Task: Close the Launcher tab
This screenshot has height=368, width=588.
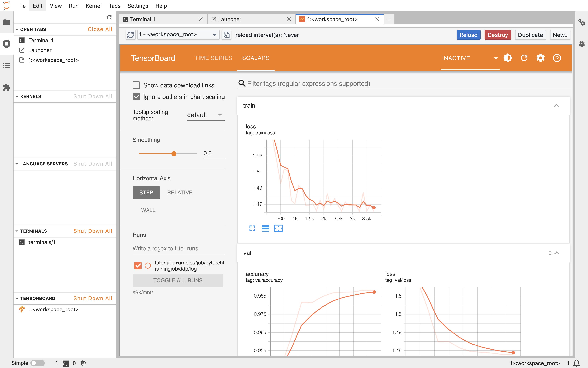Action: [x=289, y=19]
